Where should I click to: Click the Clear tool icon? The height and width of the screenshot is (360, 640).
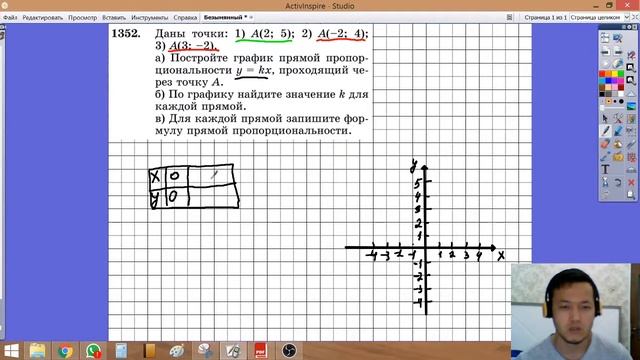click(x=605, y=182)
